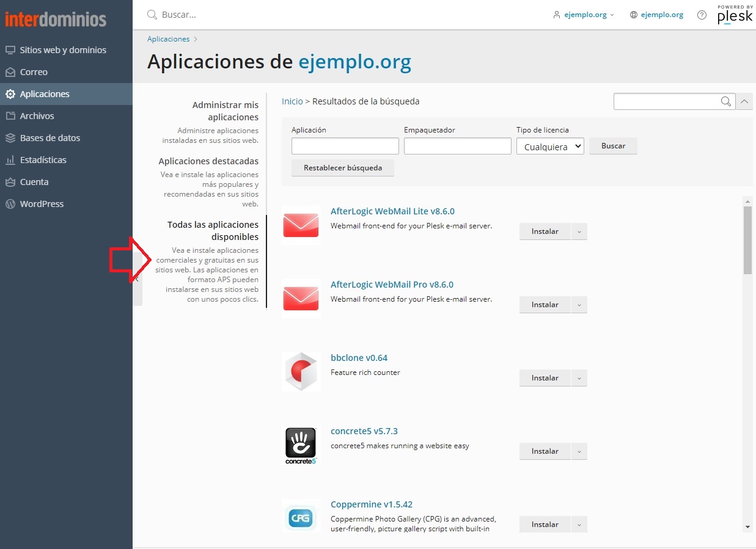Click the Coppermine CPG logo

[301, 518]
